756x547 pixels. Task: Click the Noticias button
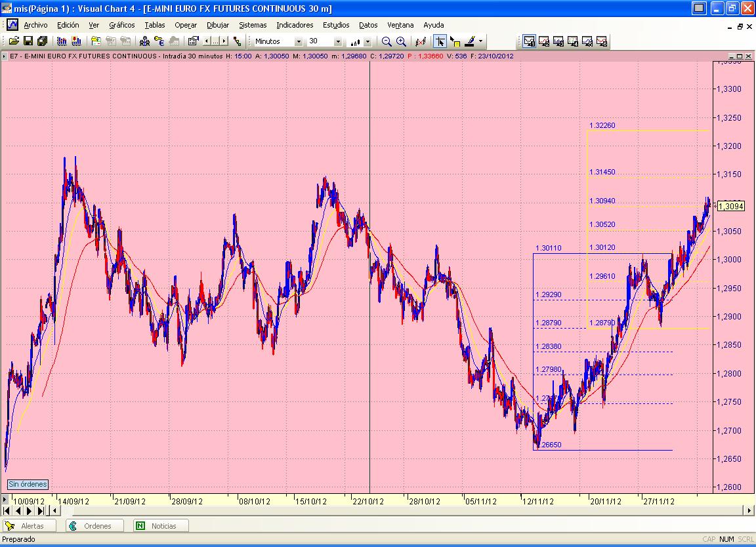click(x=162, y=525)
